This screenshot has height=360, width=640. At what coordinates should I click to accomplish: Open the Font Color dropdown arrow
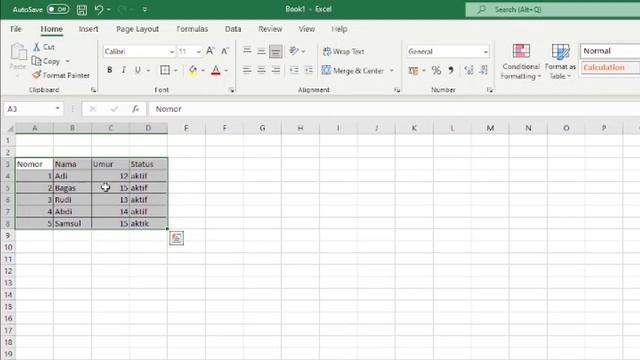point(227,71)
